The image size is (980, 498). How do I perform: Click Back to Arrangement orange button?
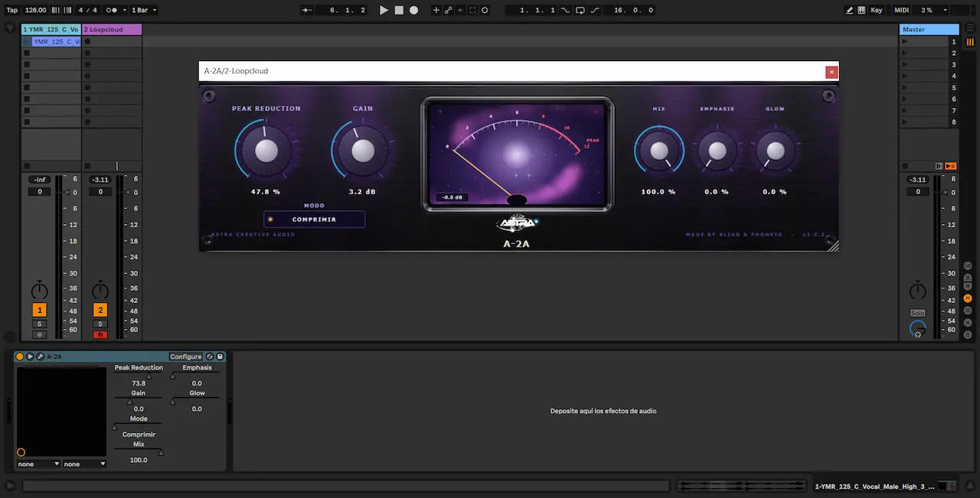click(951, 166)
